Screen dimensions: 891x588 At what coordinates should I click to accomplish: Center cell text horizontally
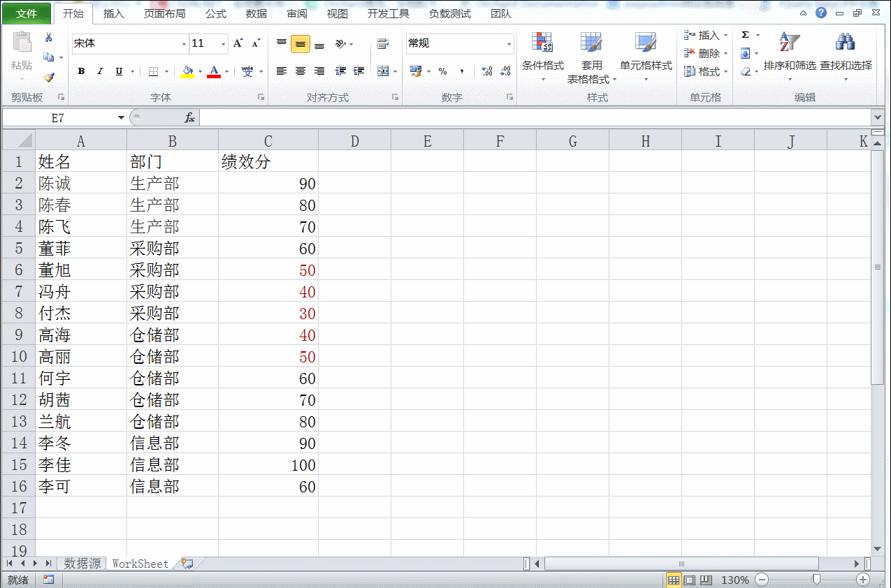[300, 71]
